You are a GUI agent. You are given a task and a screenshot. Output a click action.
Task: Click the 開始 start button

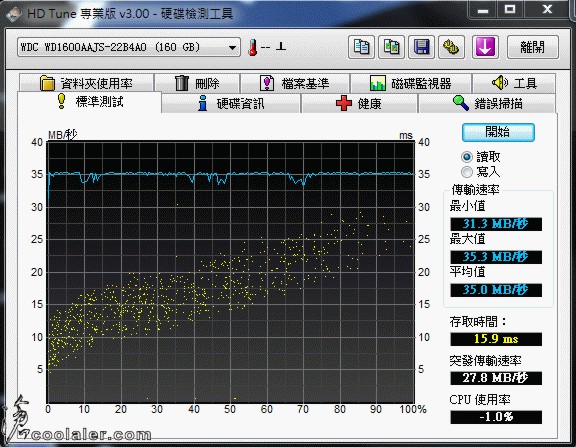coord(498,132)
